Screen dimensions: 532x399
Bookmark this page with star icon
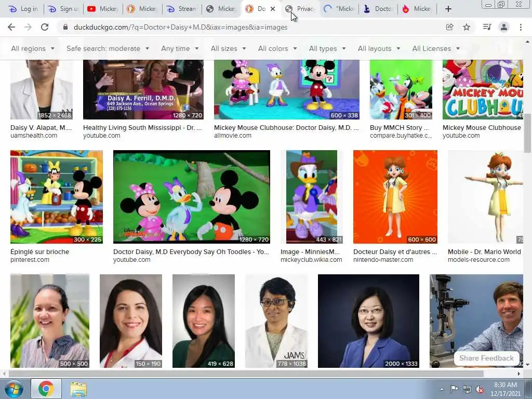(x=467, y=27)
